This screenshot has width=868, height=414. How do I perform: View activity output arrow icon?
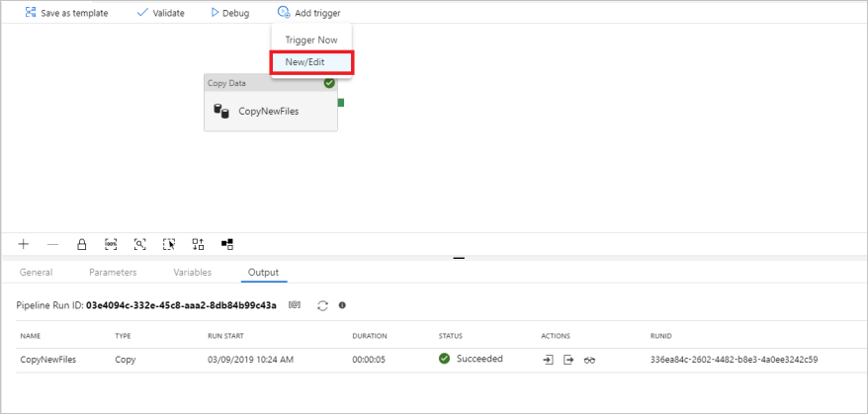click(568, 360)
